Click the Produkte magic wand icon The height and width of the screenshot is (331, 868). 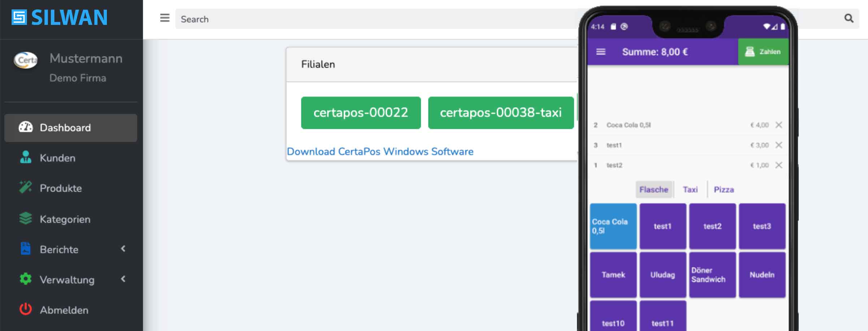pyautogui.click(x=26, y=188)
